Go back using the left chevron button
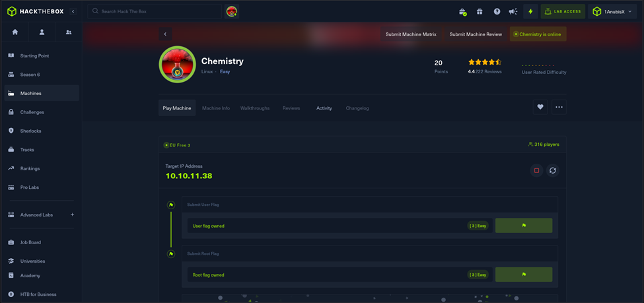 click(x=166, y=34)
